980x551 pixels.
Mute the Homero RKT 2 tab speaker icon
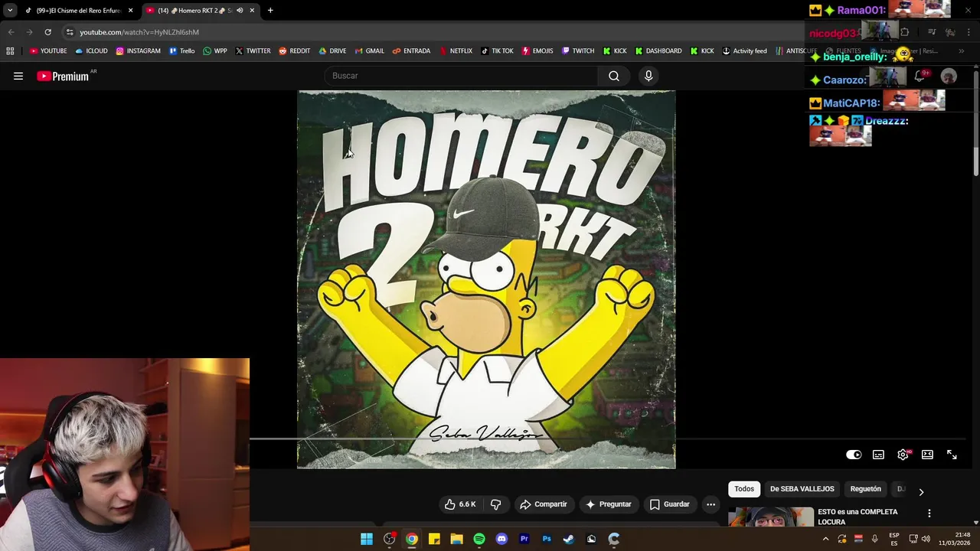(x=240, y=11)
